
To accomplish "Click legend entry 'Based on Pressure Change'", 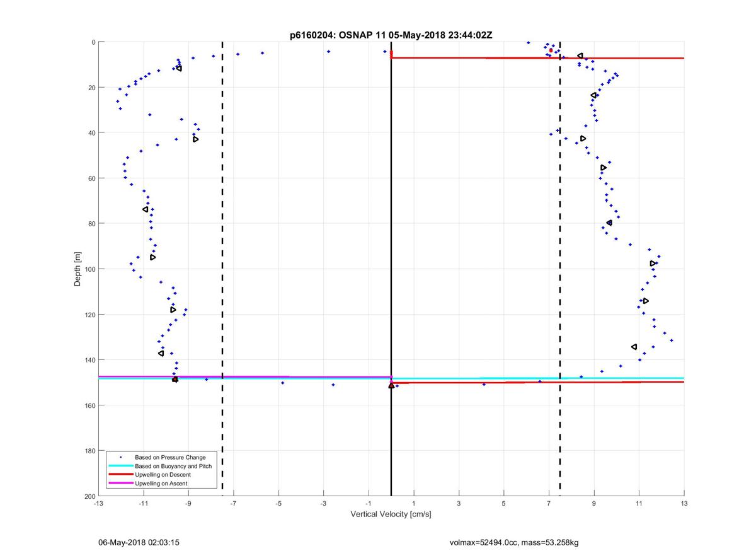I will click(x=170, y=456).
